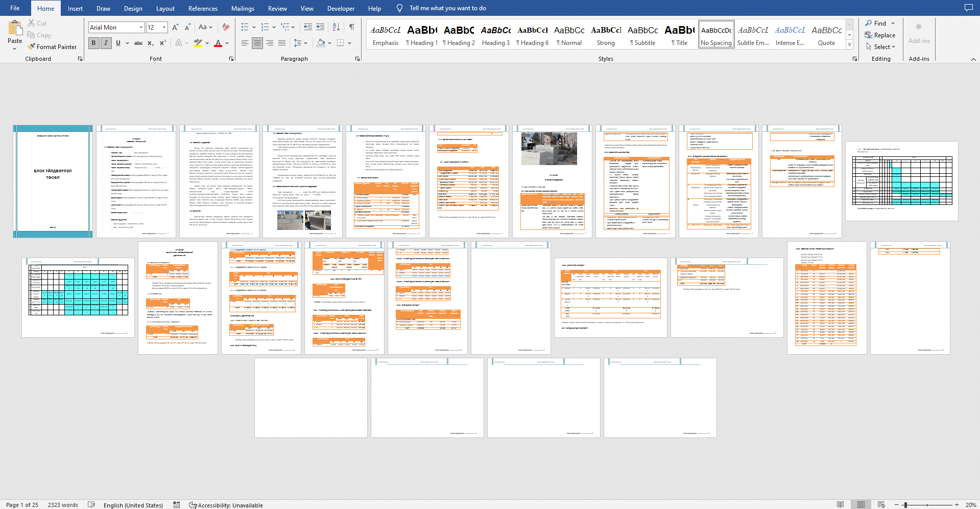The height and width of the screenshot is (509, 980).
Task: Justify paragraph text
Action: pos(282,43)
